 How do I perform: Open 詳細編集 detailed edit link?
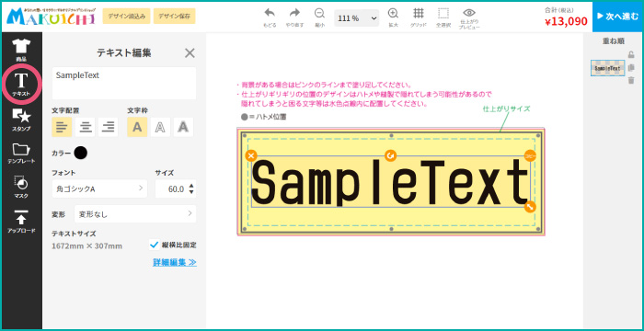coord(175,262)
